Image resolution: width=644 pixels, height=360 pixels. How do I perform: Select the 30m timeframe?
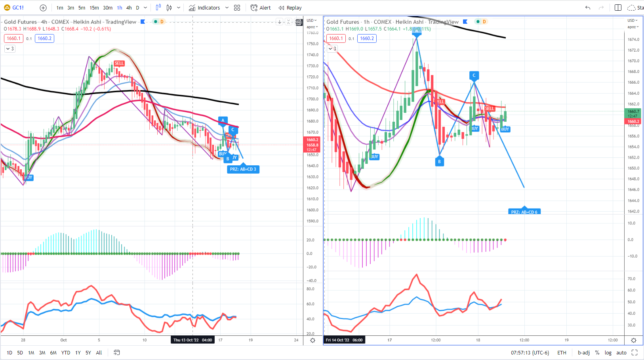[108, 8]
